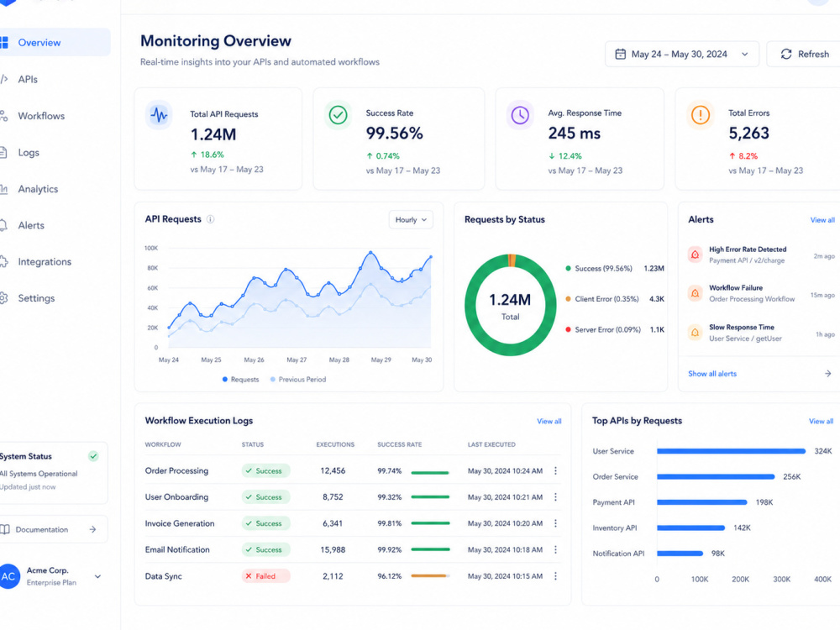
Task: Expand the Acme Corp. account chevron
Action: (x=97, y=577)
